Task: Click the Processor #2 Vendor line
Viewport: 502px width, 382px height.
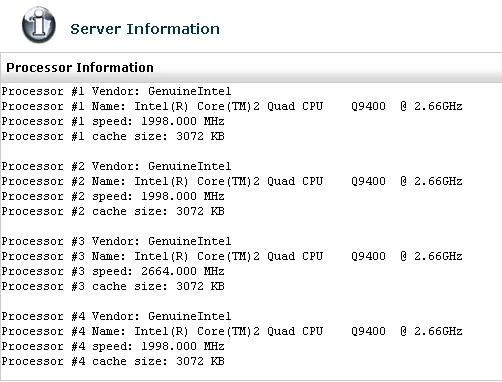Action: point(116,166)
